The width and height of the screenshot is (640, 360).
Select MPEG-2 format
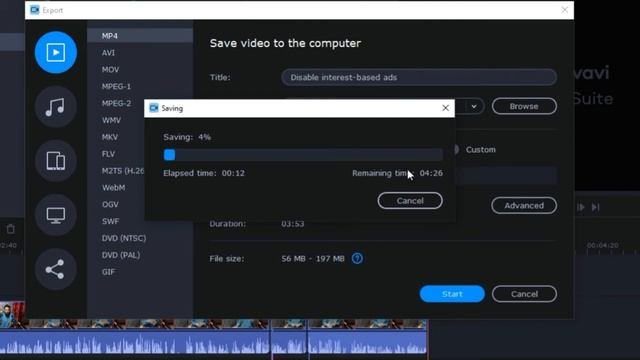tap(116, 103)
